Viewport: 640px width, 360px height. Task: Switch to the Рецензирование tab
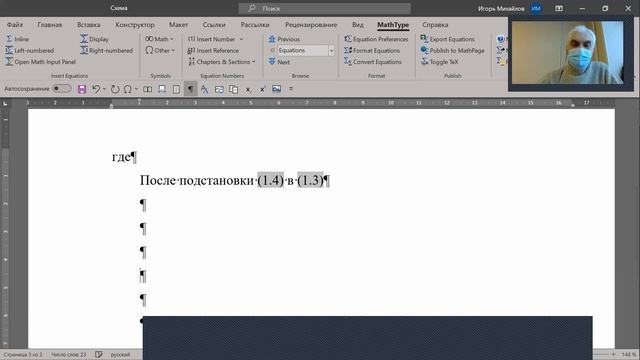point(311,25)
